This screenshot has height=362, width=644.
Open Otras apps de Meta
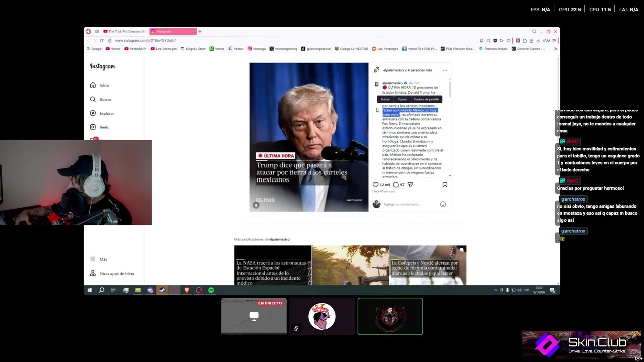click(112, 274)
